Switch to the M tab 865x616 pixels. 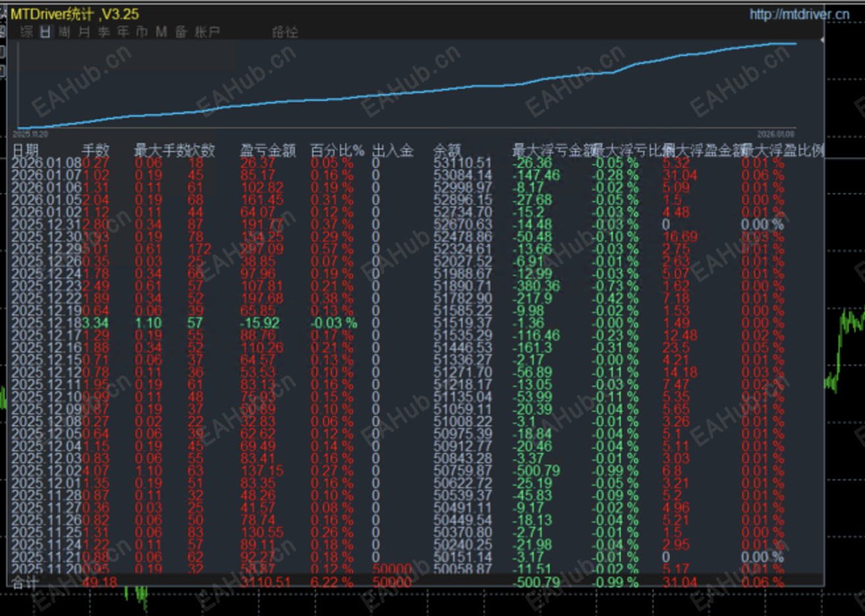pos(161,32)
